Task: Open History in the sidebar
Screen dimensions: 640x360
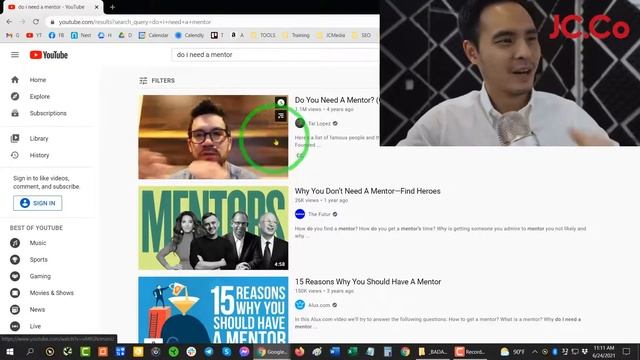Action: pos(39,156)
